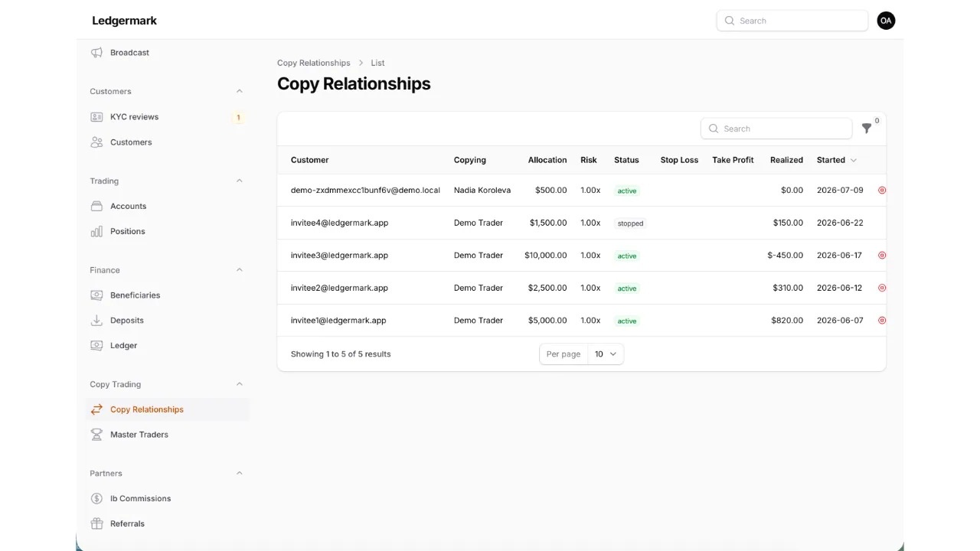Open the invitee4@ledgermark.app customer row

click(582, 223)
